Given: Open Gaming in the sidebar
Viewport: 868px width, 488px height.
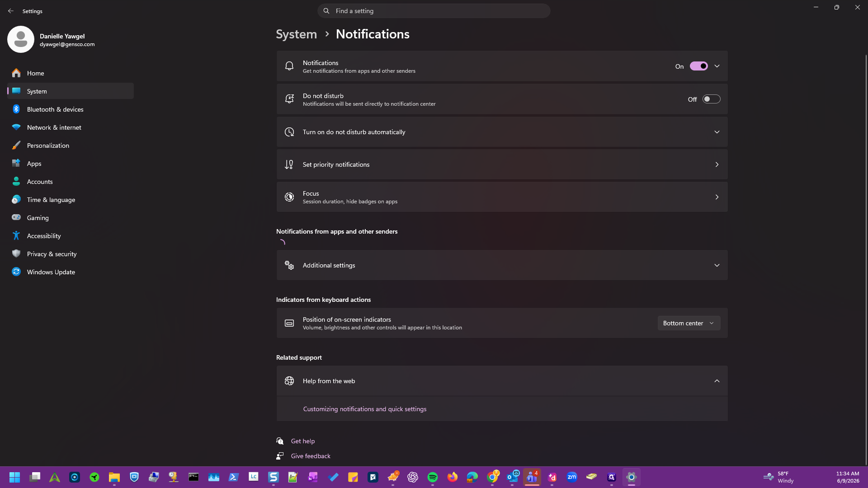Looking at the screenshot, I should pos(71,218).
